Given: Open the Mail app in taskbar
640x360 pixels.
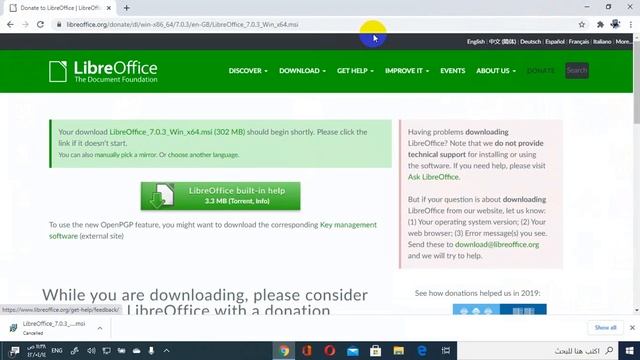Looking at the screenshot, I should (x=353, y=351).
